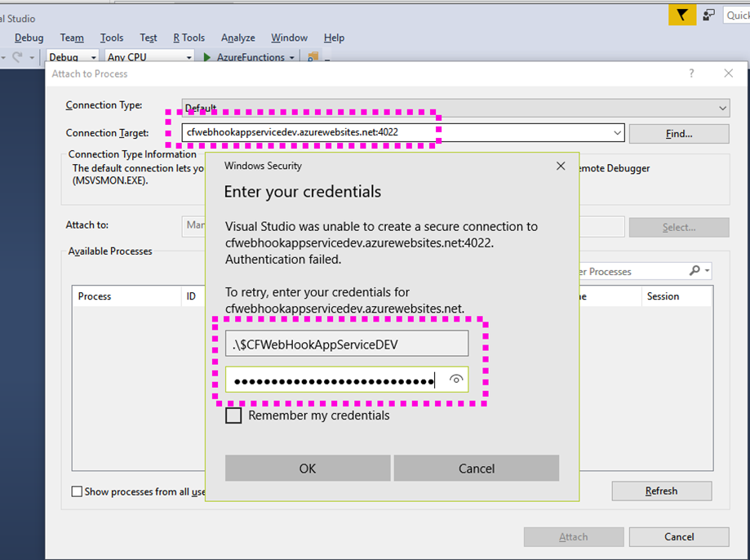Start AzureFunctions with green play icon
The image size is (750, 560).
point(206,57)
